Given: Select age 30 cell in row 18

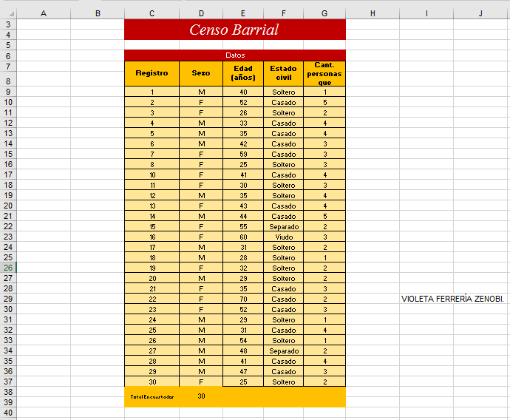Looking at the screenshot, I should coord(243,186).
